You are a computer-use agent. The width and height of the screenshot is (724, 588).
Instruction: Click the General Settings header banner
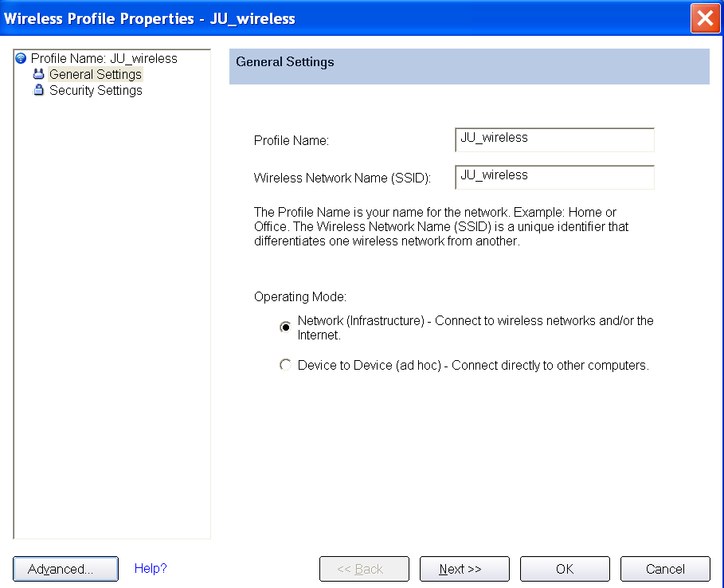click(x=469, y=66)
